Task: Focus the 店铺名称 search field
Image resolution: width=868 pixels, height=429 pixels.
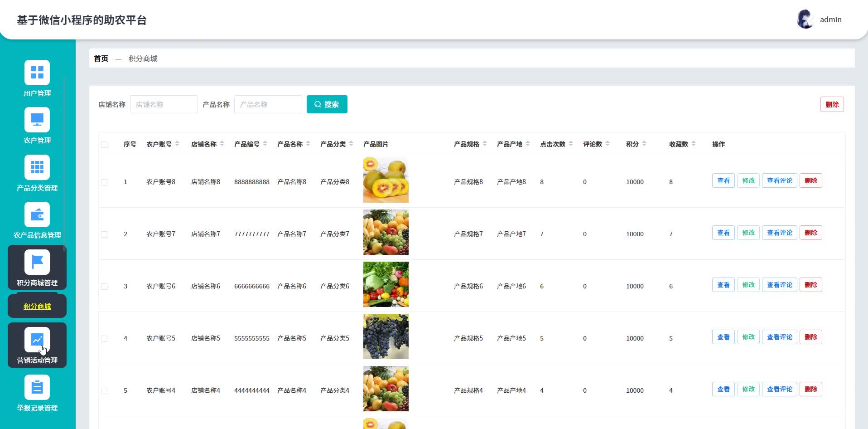Action: pos(164,104)
